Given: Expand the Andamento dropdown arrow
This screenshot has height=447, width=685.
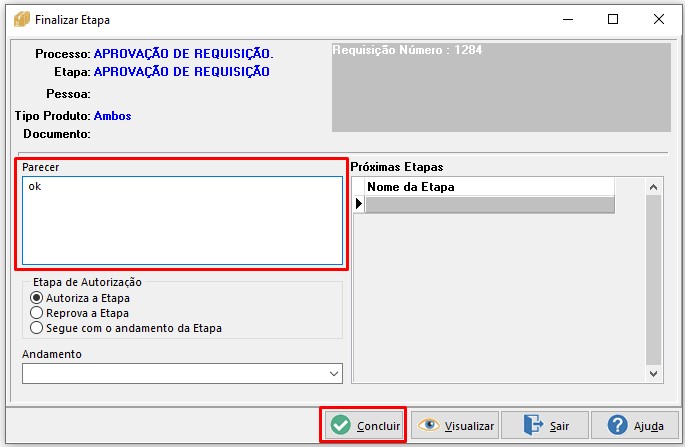Looking at the screenshot, I should click(334, 374).
